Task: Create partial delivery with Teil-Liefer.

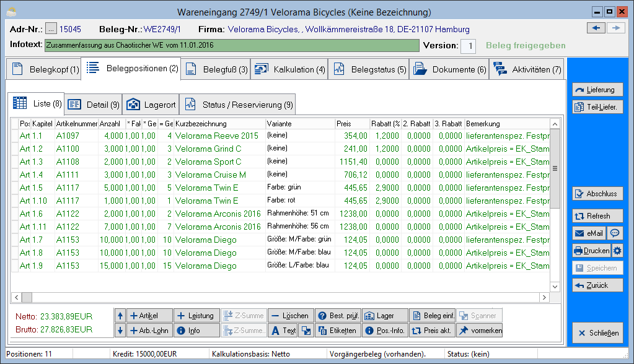Action: [597, 107]
